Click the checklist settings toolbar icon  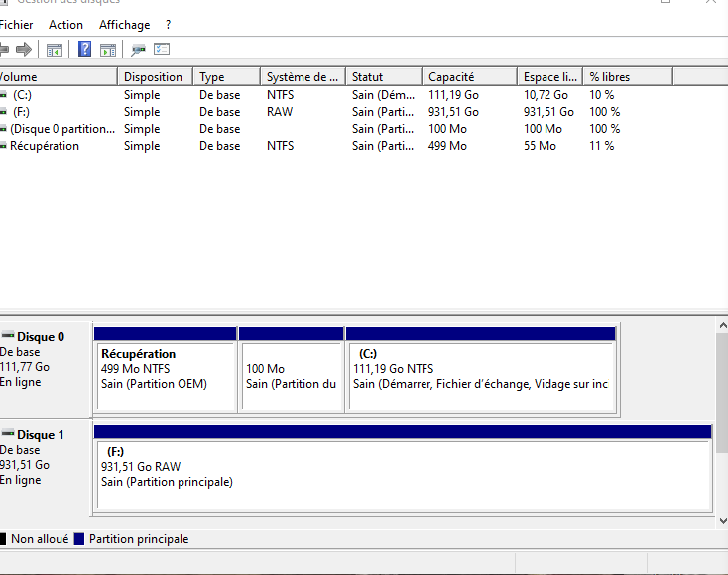click(162, 49)
